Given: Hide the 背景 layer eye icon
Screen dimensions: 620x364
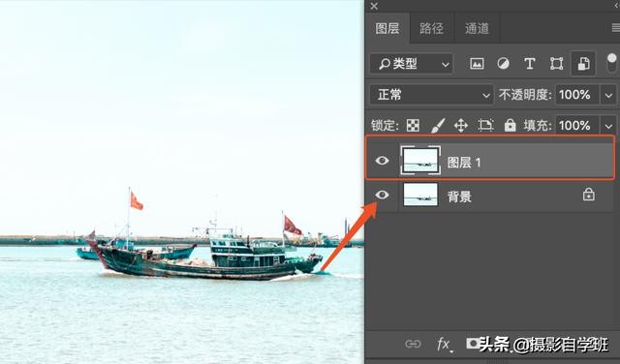Looking at the screenshot, I should point(382,195).
